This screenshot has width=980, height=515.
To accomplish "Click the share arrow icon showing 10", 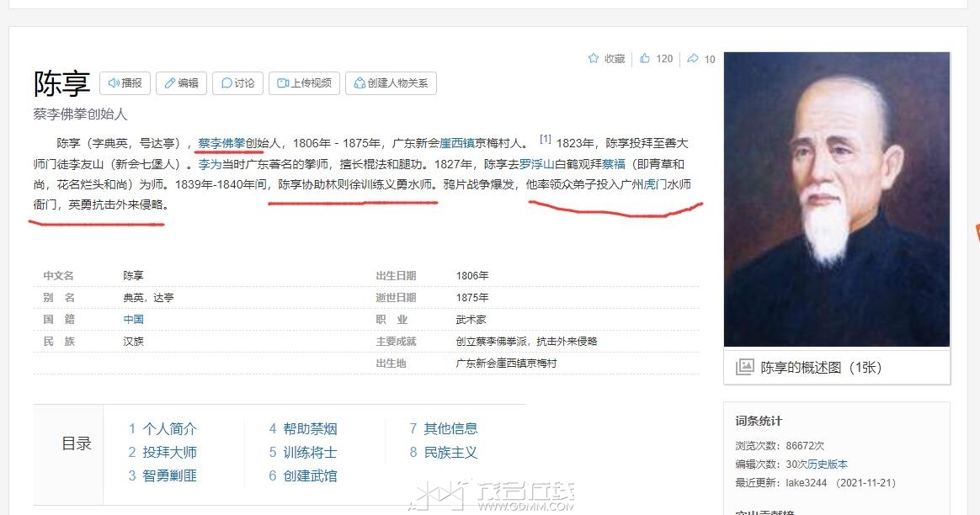I will click(693, 58).
